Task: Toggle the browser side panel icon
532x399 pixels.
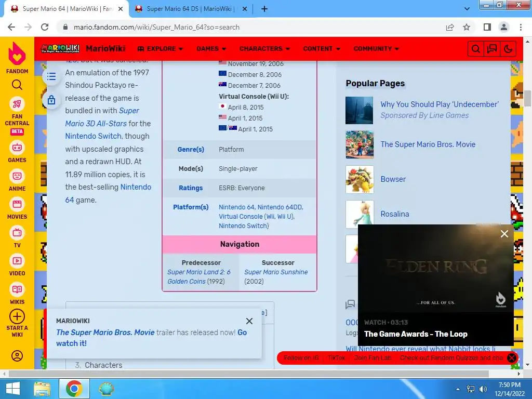Action: [x=487, y=27]
